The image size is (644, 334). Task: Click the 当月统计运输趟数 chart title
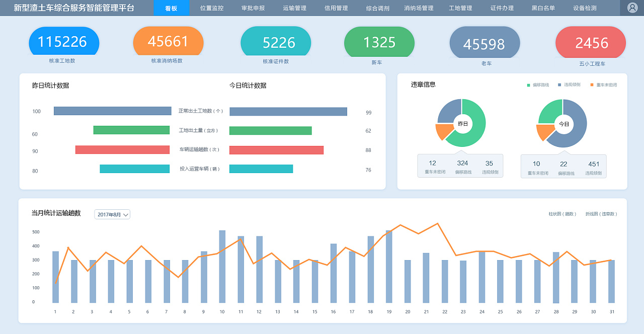[x=56, y=213]
